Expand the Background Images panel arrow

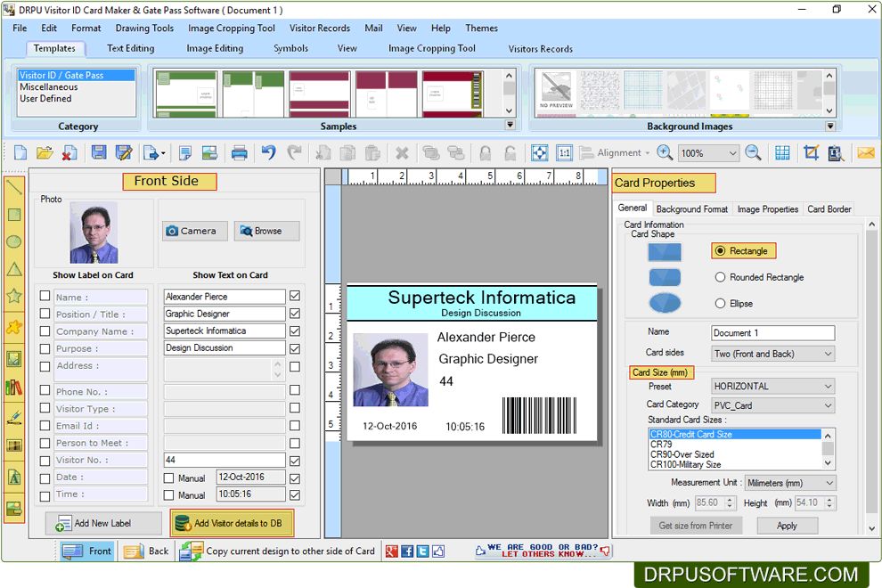click(830, 126)
